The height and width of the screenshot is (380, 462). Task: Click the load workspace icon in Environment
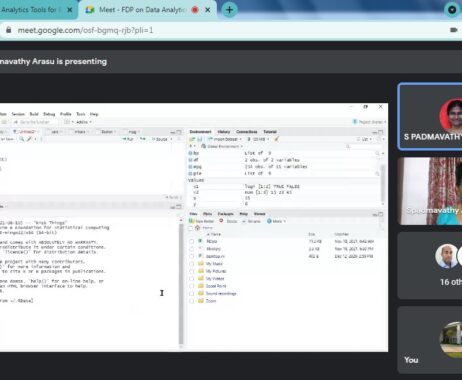pos(193,139)
